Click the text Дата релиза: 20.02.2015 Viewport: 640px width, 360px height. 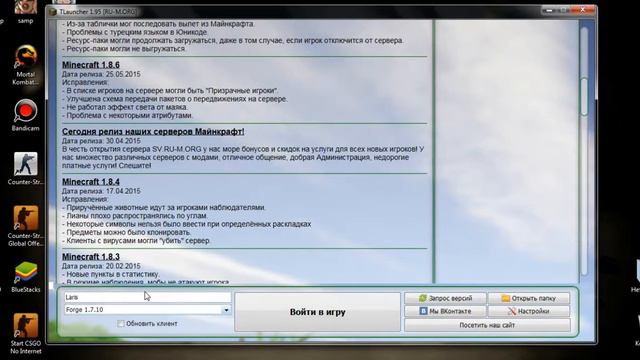[101, 266]
